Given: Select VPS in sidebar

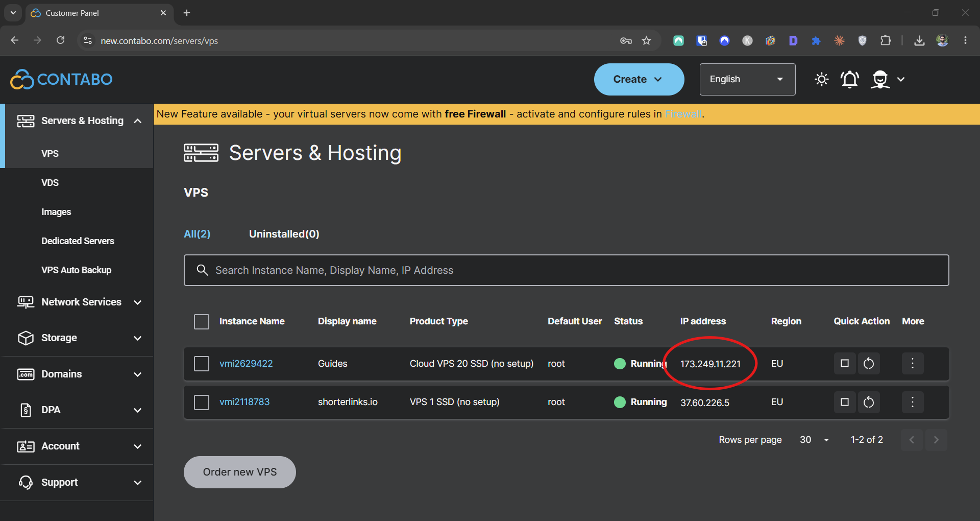Looking at the screenshot, I should (50, 154).
